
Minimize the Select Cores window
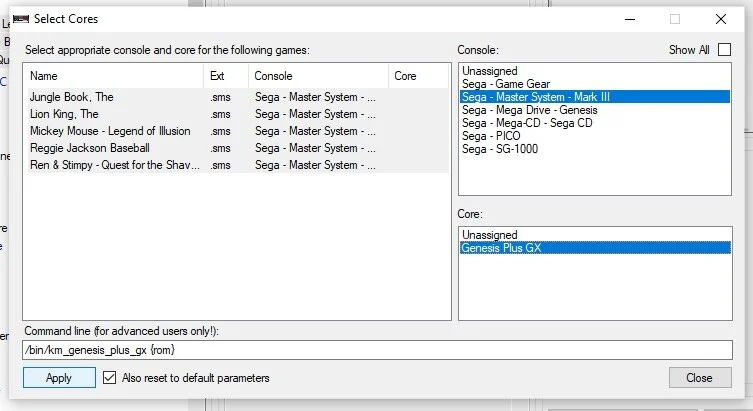tap(630, 19)
